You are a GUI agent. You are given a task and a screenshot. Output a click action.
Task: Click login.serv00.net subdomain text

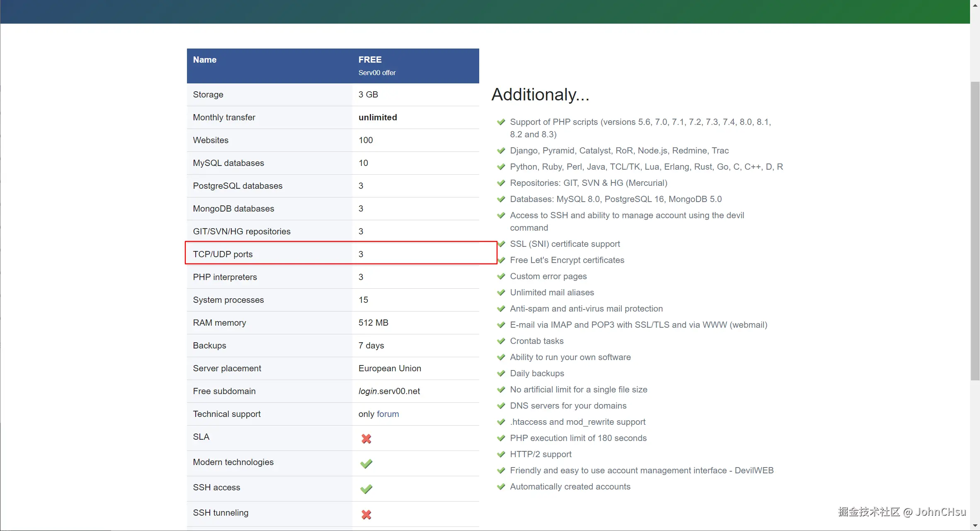(x=389, y=391)
